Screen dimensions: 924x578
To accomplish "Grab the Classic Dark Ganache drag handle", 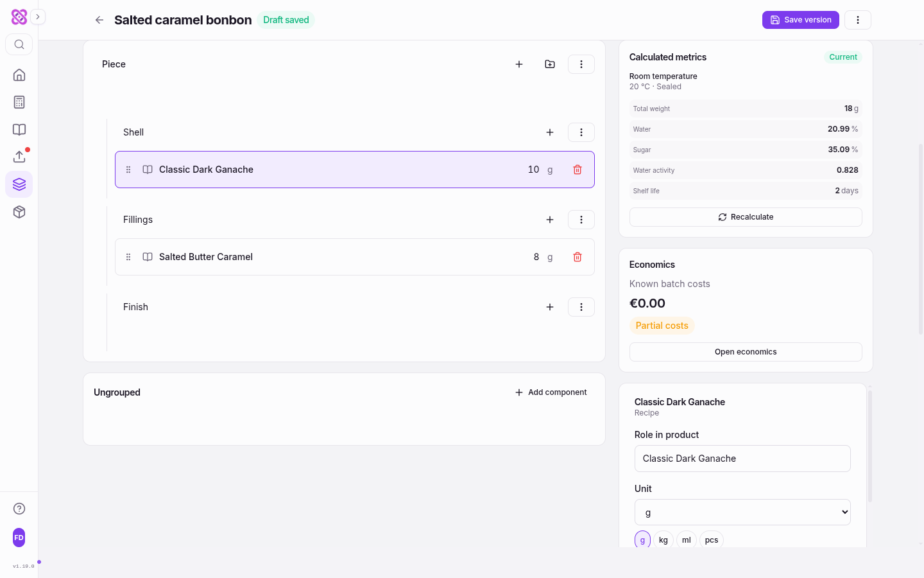I will click(128, 170).
